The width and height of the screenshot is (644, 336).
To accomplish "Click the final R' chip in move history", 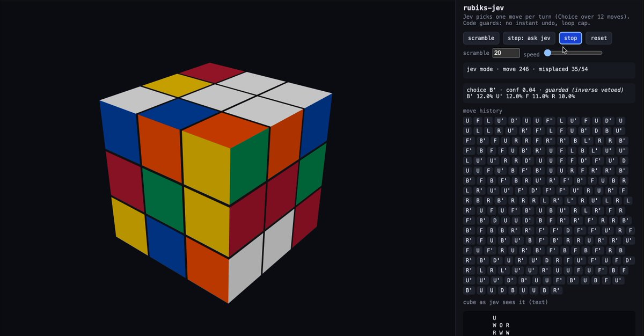I will 555,290.
